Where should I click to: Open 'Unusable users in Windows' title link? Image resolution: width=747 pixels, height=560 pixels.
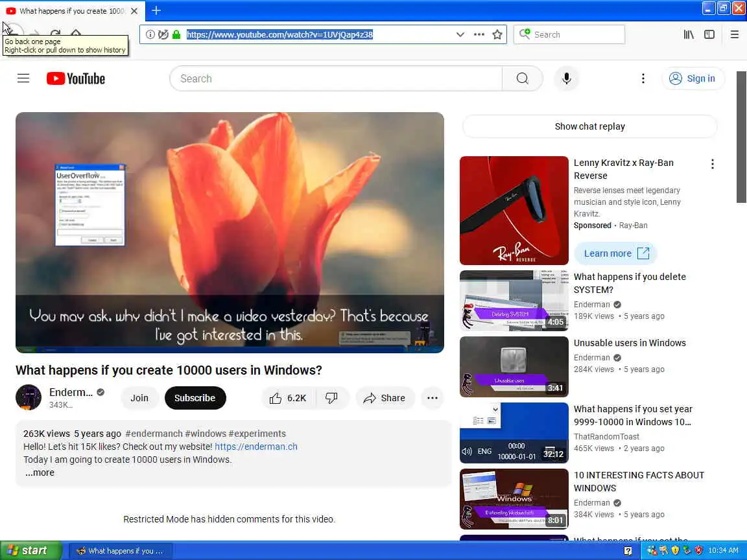pyautogui.click(x=630, y=343)
